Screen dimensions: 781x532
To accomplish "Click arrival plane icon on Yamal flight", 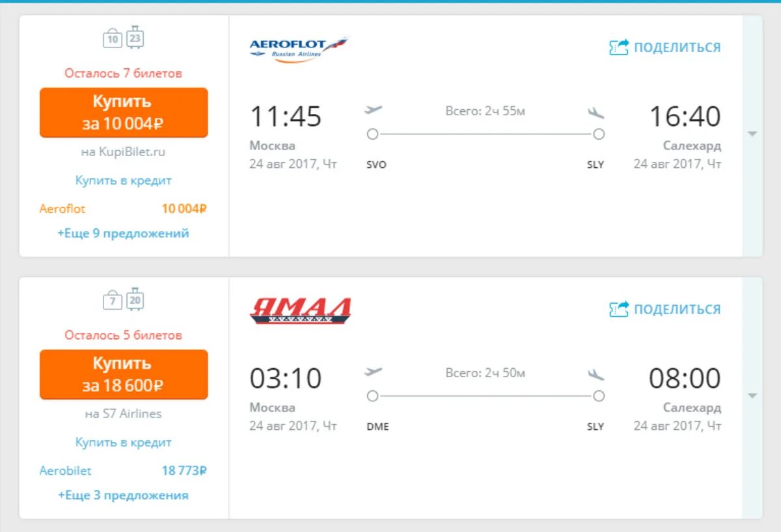I will [x=596, y=375].
